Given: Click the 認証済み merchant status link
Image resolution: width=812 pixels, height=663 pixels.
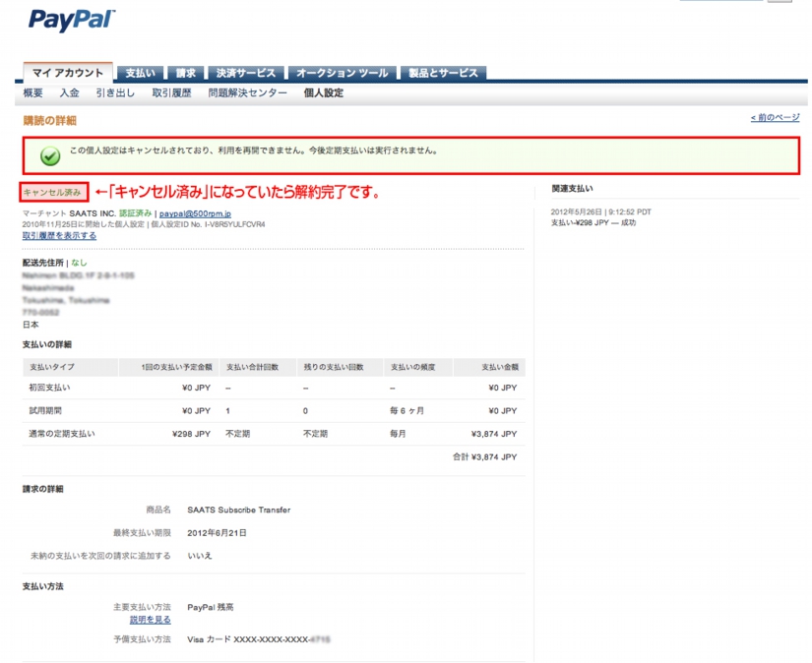Looking at the screenshot, I should (135, 212).
